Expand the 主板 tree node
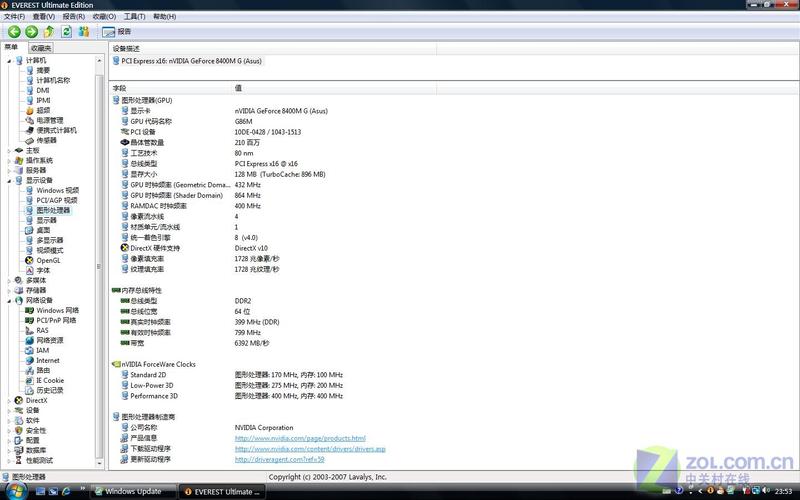This screenshot has height=500, width=800. (x=9, y=151)
